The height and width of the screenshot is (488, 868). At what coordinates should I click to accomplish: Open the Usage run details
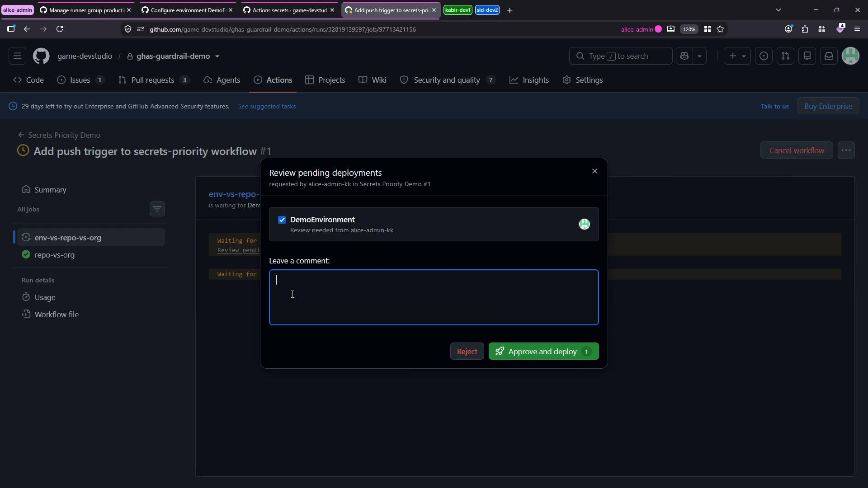90,297
